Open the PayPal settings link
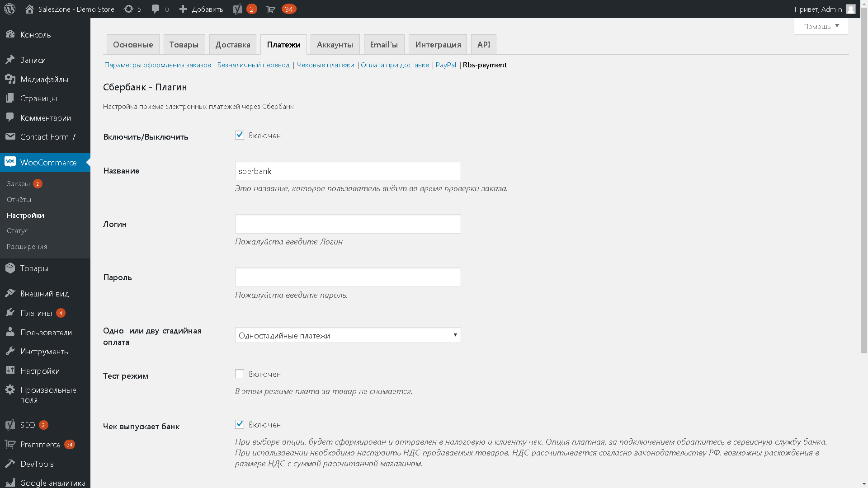Screen dimensions: 868x488 pos(446,65)
